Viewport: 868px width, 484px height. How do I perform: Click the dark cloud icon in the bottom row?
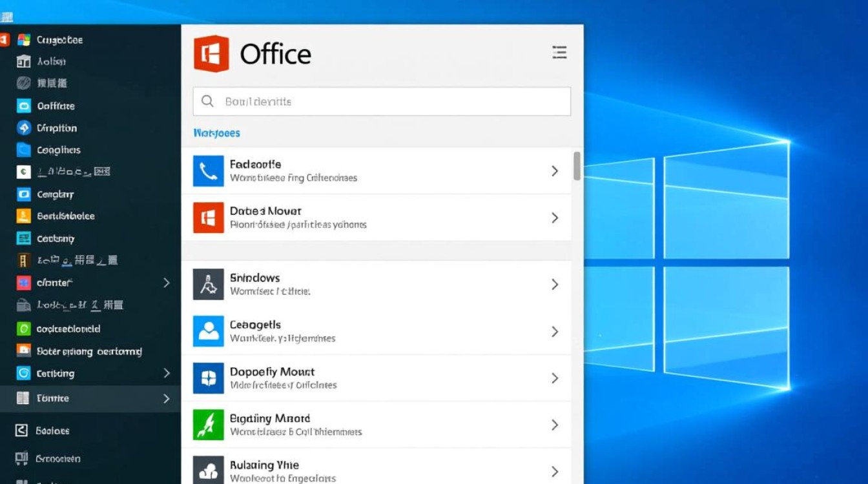click(209, 470)
